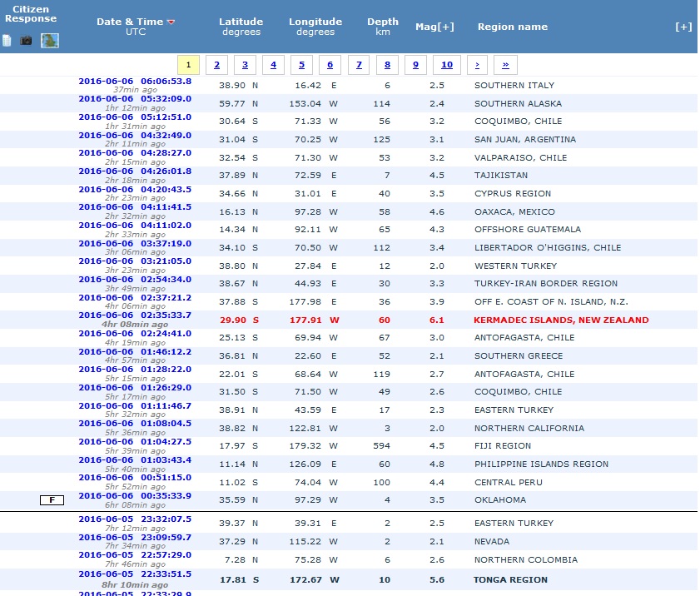Click the F badge beside the Oklahoma earthquake

(52, 500)
